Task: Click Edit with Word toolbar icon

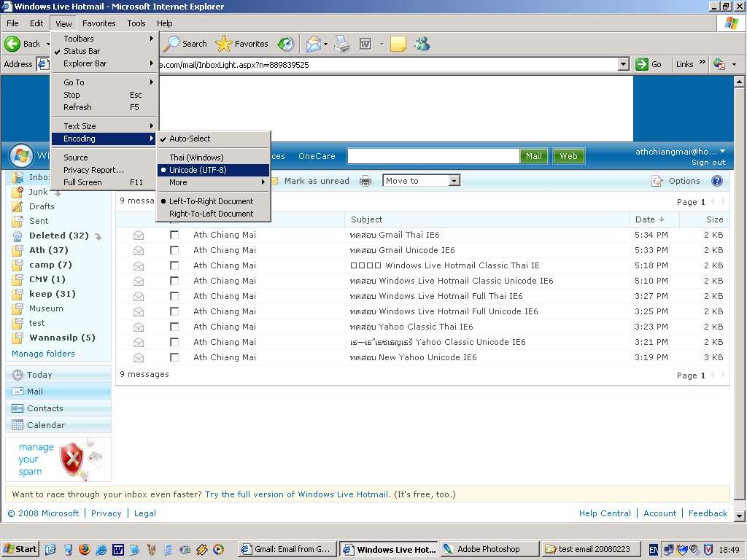Action: point(365,44)
